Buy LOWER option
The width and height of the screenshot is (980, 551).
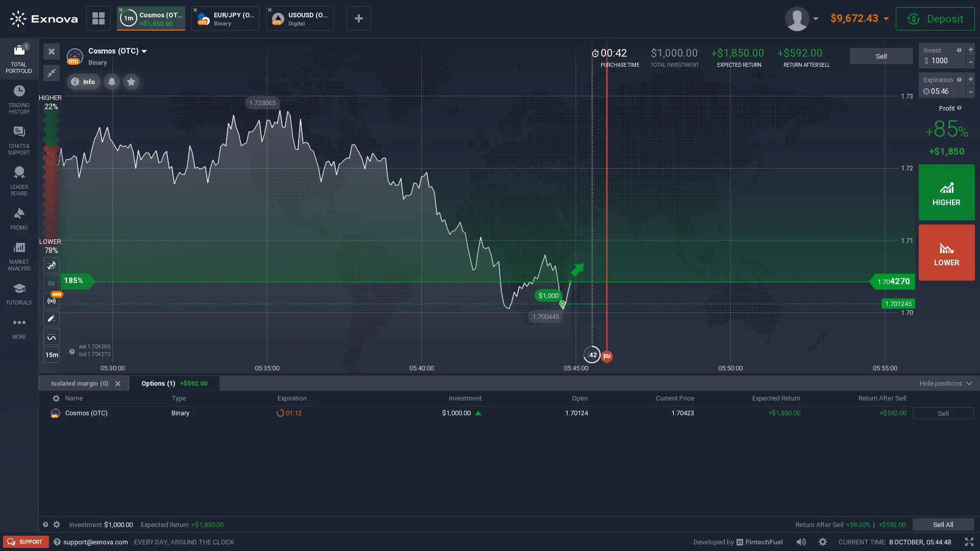946,253
